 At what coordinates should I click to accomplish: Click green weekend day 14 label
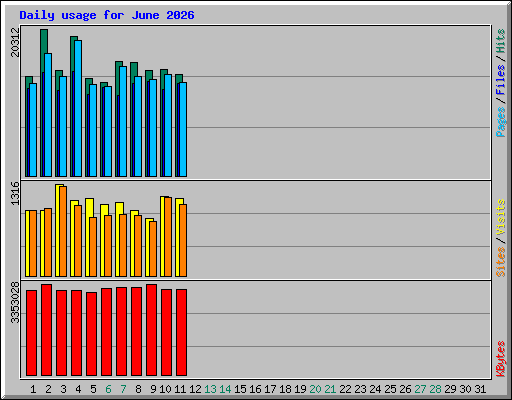225,389
